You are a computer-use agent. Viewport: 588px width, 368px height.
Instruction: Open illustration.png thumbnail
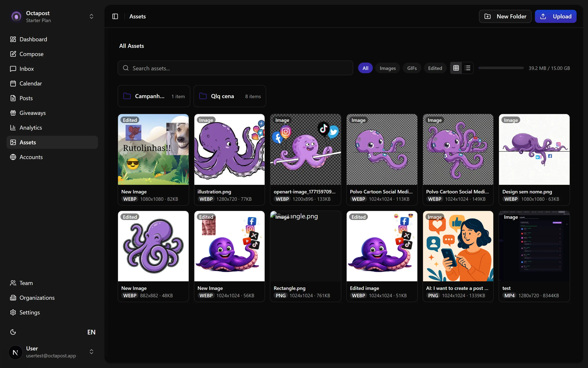(229, 149)
